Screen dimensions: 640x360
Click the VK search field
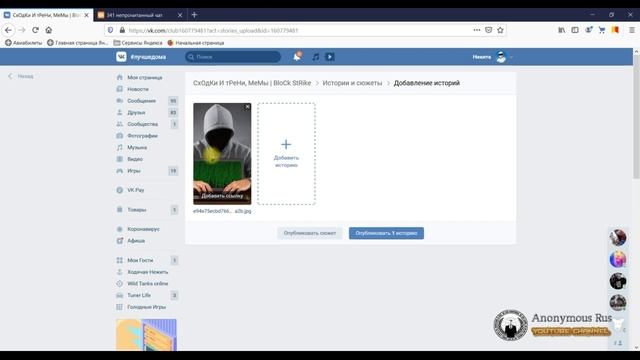click(233, 57)
